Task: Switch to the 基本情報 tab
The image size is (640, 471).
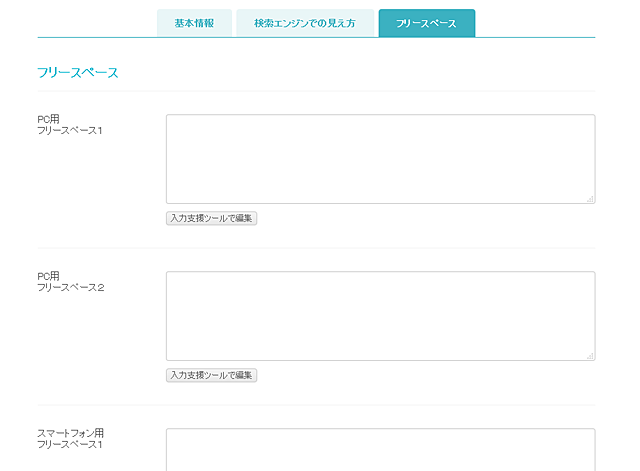Action: point(194,23)
